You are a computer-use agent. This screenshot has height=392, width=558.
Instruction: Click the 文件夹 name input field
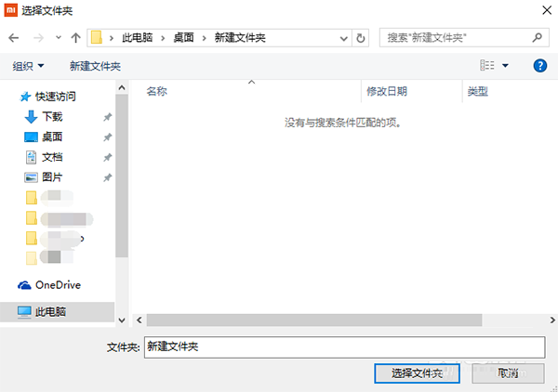point(343,346)
